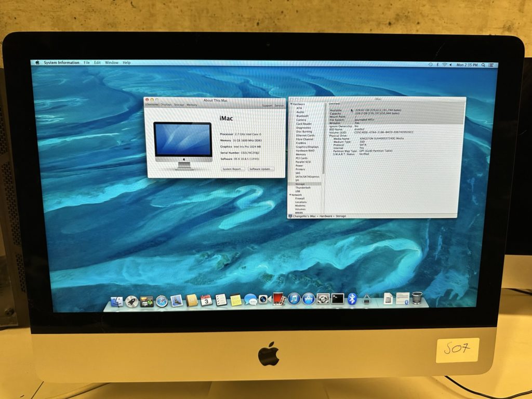Launch FaceTime camera icon in Dock
The width and height of the screenshot is (532, 399).
coord(264,299)
